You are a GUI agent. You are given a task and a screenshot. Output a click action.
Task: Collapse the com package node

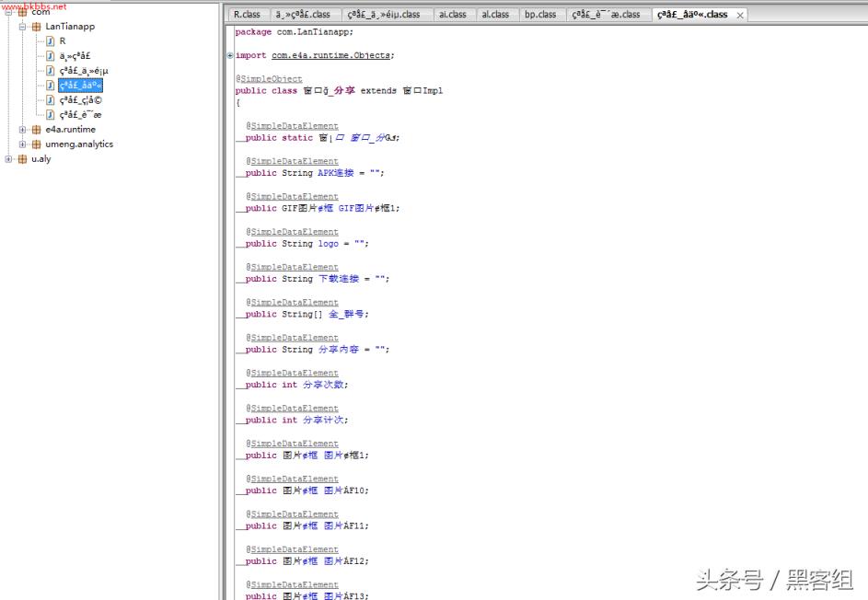[x=8, y=12]
